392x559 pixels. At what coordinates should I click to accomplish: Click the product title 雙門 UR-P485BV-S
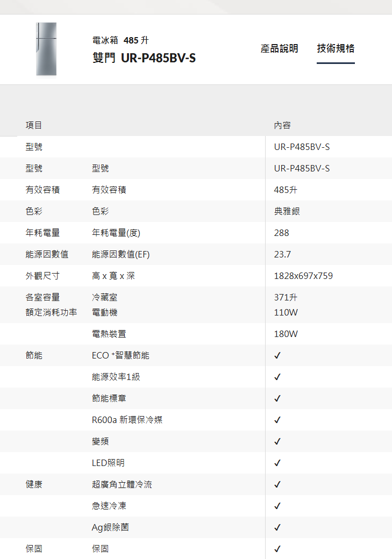(144, 58)
